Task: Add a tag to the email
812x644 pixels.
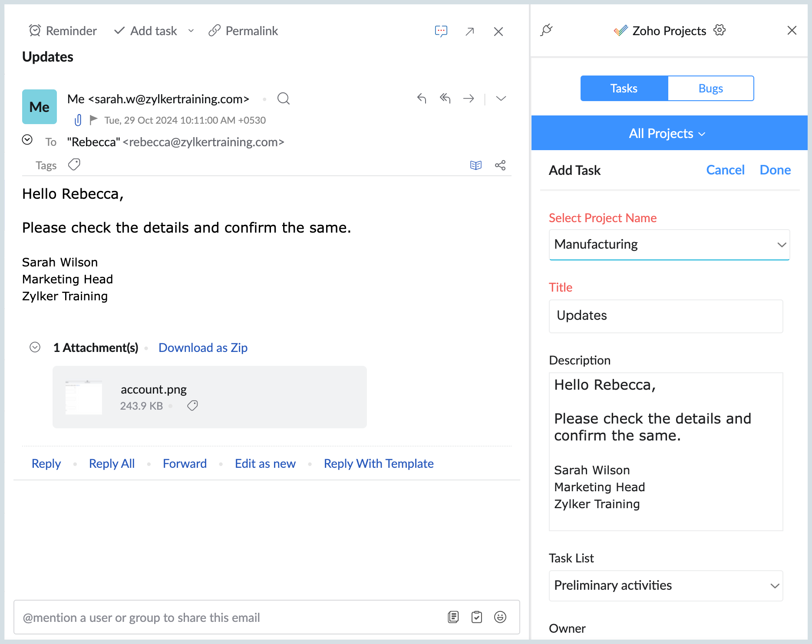Action: [74, 165]
